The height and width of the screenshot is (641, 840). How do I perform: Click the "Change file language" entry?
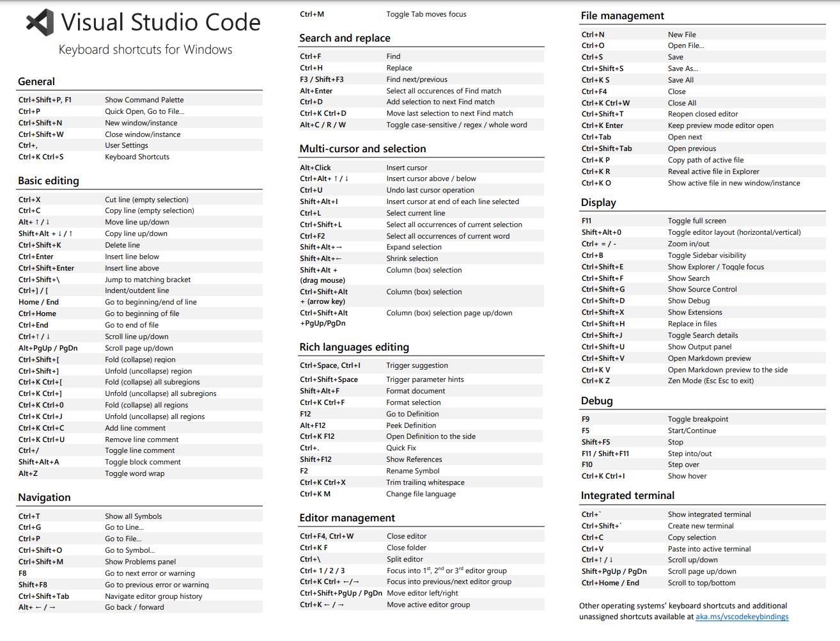click(421, 494)
